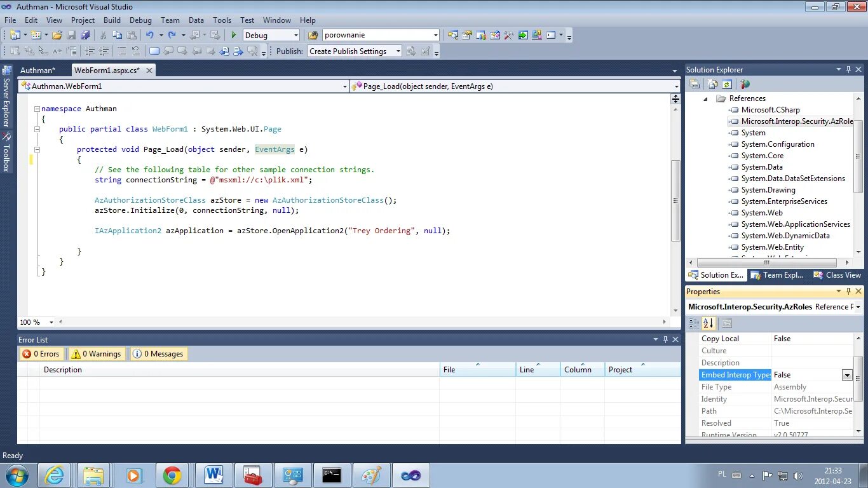Open the Debug configuration dropdown
The height and width of the screenshot is (488, 868).
click(295, 36)
